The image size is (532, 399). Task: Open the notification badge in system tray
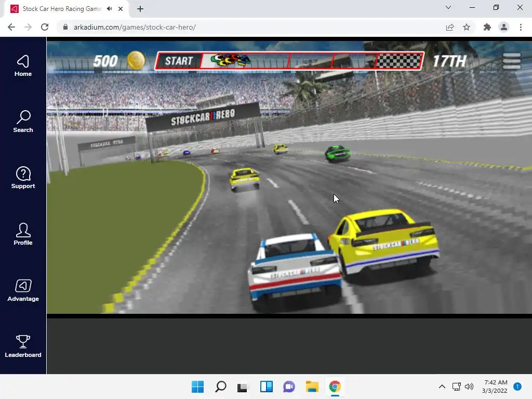(517, 387)
